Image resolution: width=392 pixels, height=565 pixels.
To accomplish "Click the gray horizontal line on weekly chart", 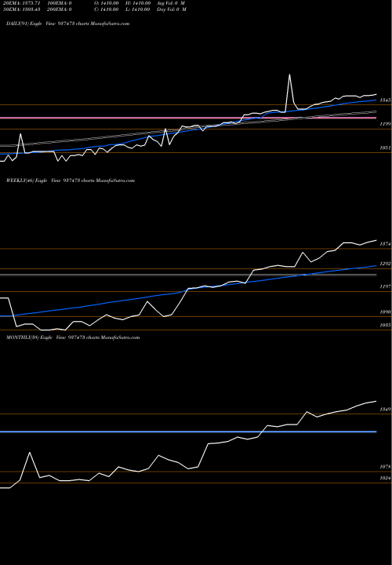I will coord(188,275).
